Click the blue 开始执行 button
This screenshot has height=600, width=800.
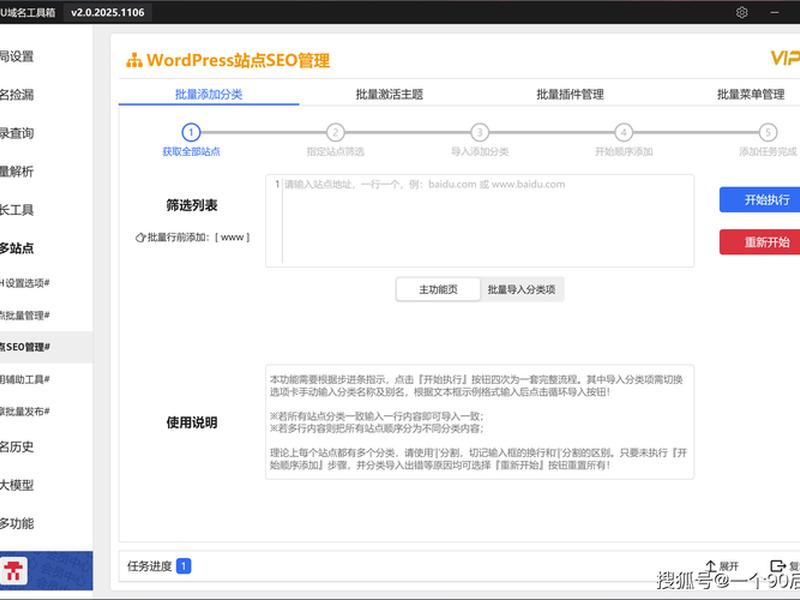(760, 199)
